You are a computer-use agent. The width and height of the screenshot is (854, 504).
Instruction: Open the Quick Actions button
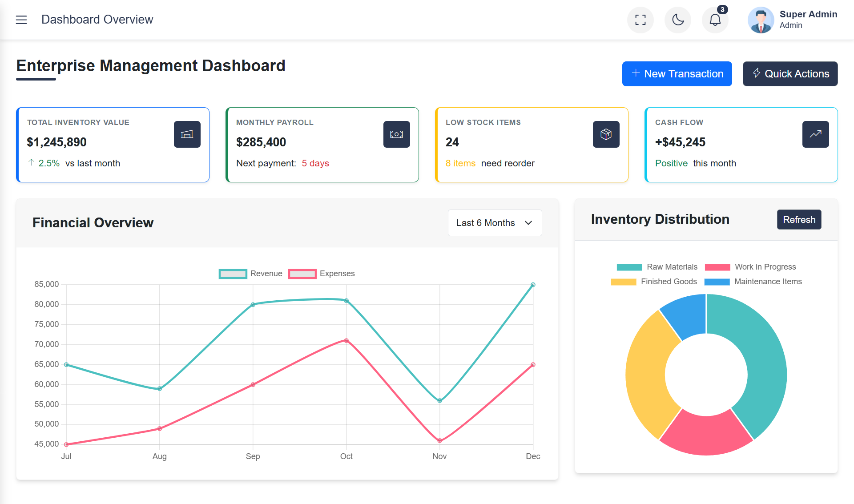pos(790,74)
